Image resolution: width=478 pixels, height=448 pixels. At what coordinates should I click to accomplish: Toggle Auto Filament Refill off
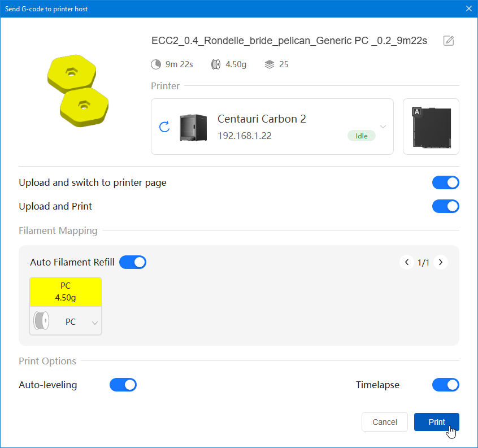pos(133,262)
